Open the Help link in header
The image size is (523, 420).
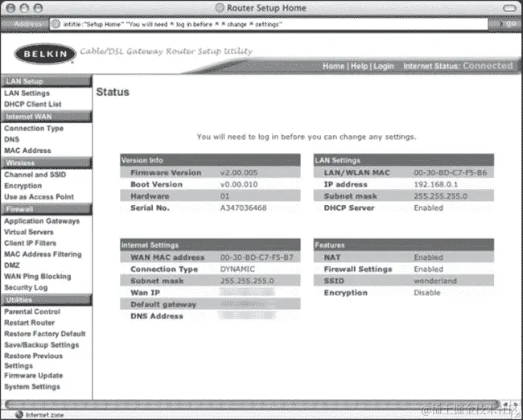coord(359,66)
